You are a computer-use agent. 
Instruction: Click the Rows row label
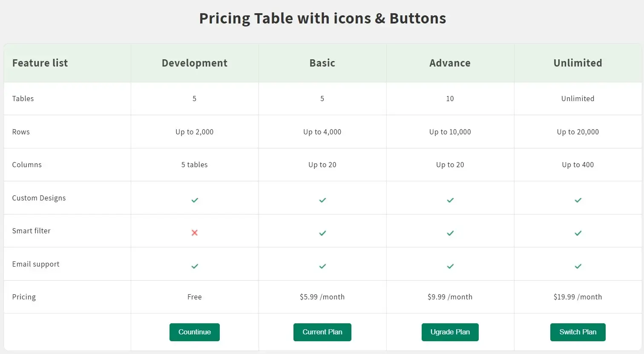click(x=21, y=132)
